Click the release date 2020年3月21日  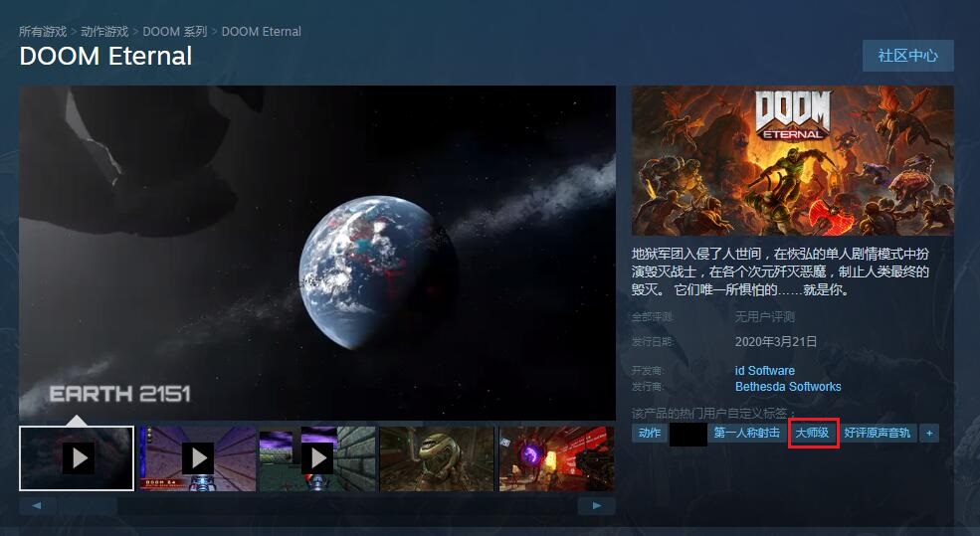[776, 342]
